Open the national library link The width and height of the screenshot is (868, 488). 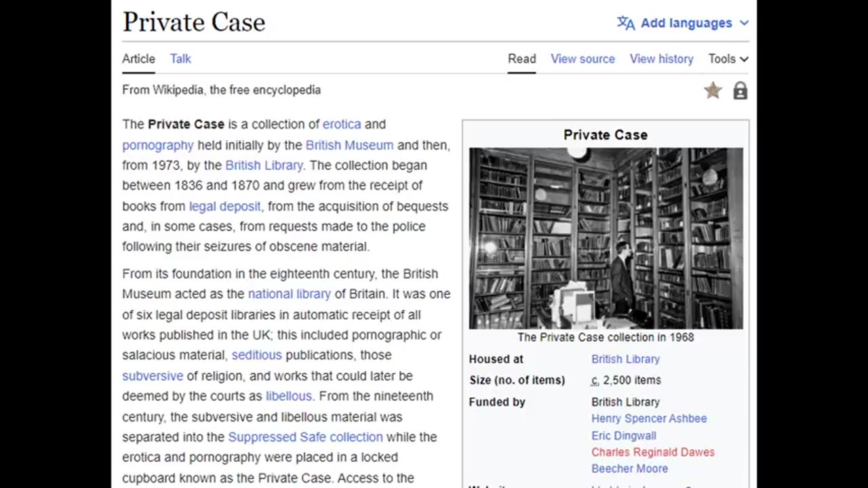point(290,294)
